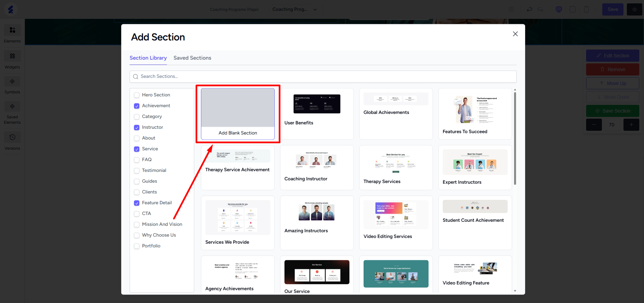Click the Search Sections input field
The height and width of the screenshot is (303, 644).
(x=323, y=77)
